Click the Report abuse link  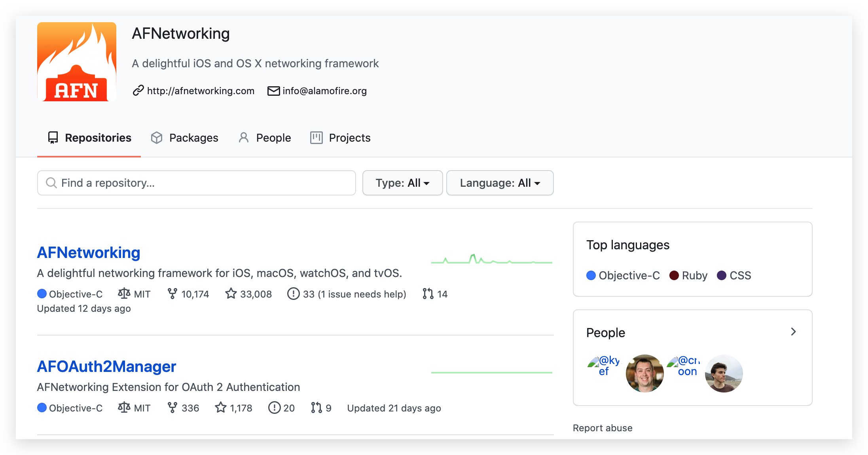(x=603, y=428)
